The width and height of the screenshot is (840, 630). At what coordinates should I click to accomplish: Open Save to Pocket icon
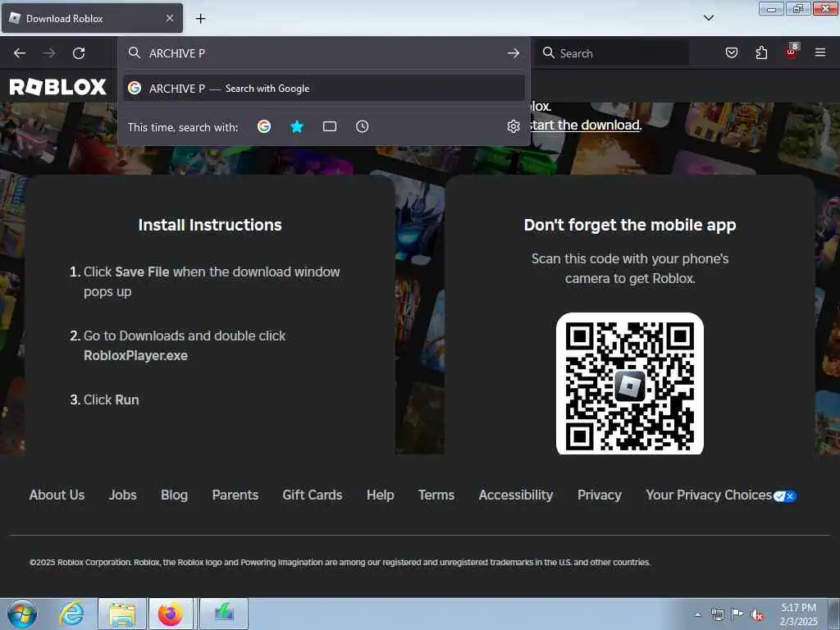[x=731, y=52]
